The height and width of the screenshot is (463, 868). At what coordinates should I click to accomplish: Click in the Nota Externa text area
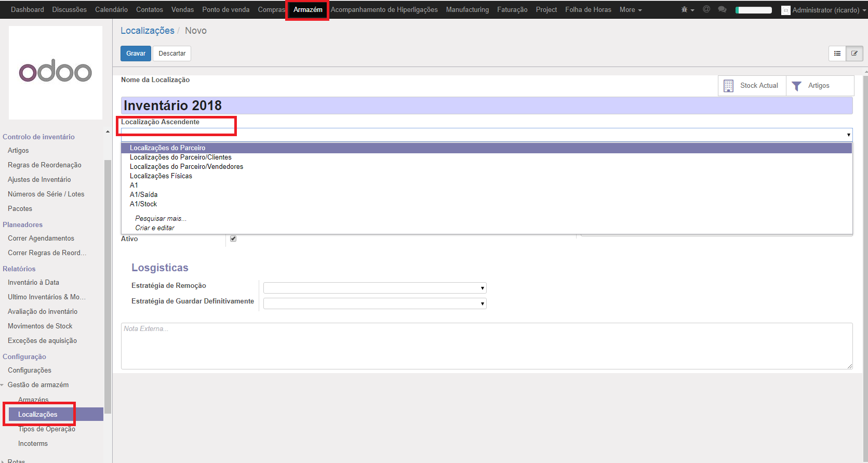[x=486, y=346]
